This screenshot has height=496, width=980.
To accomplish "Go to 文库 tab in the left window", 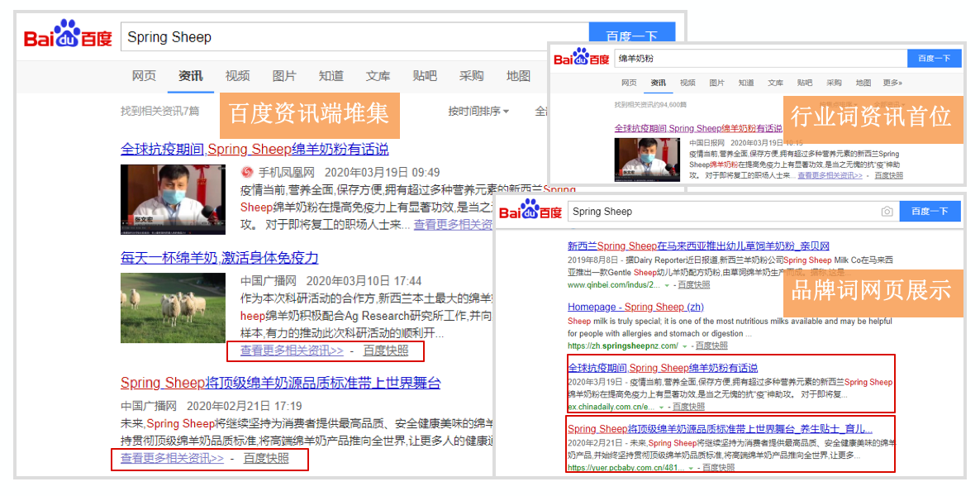I will [378, 76].
